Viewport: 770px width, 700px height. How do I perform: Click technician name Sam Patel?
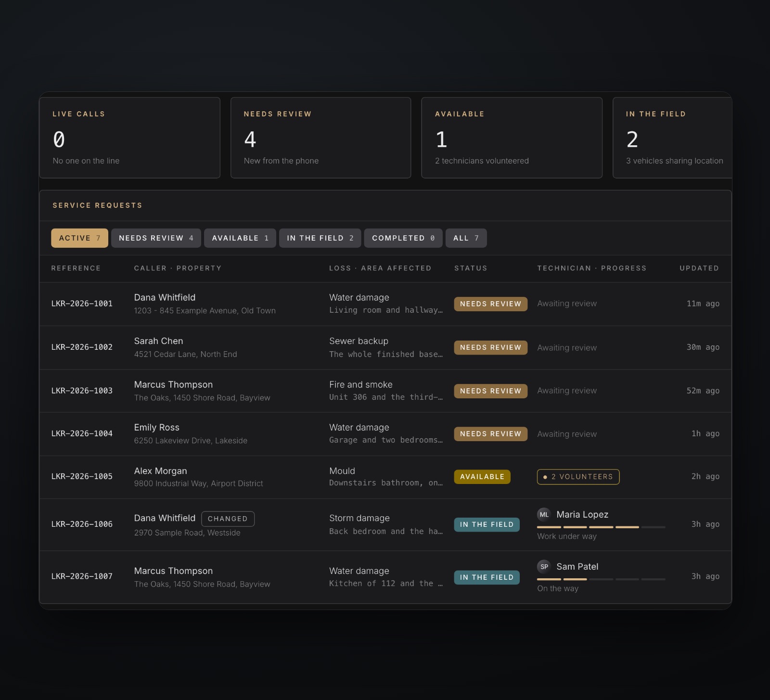click(577, 567)
